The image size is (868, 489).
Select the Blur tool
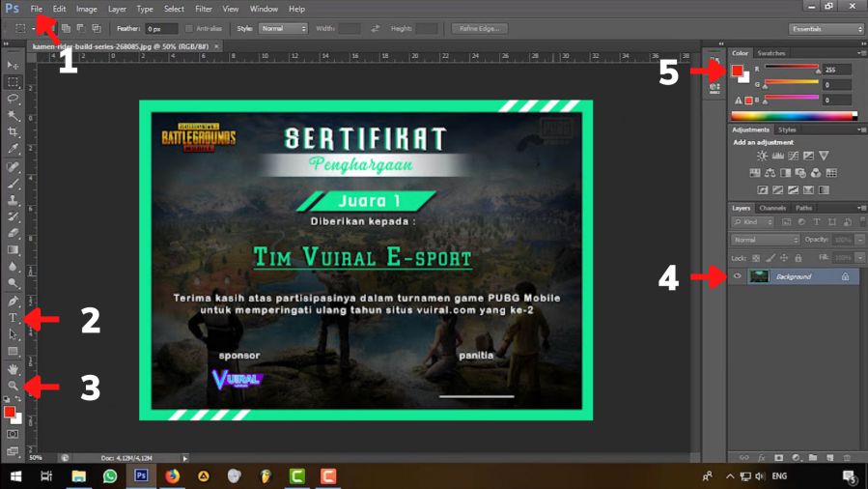click(x=13, y=267)
